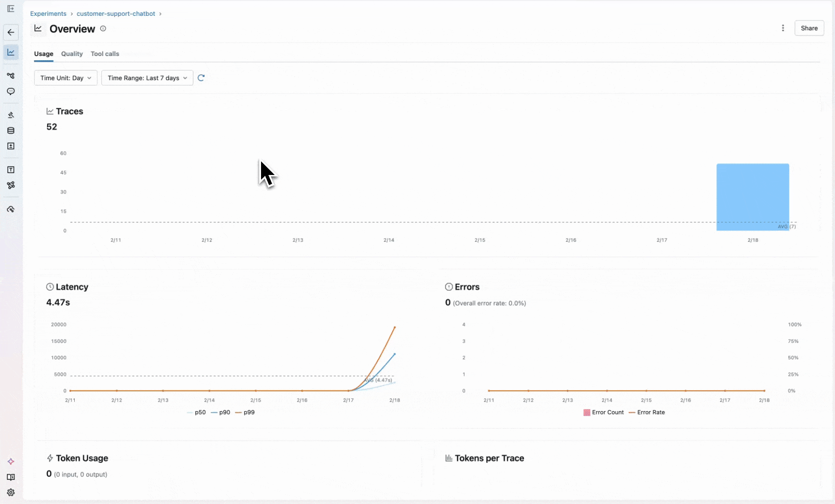The width and height of the screenshot is (835, 504).
Task: Open the Settings gear at the bottom
Action: 11,492
